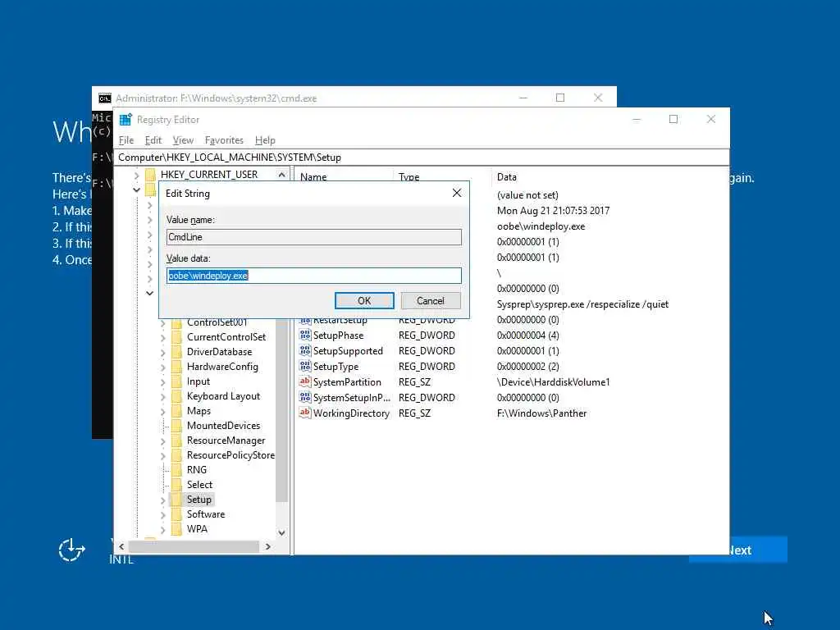The image size is (840, 630).
Task: Expand the CurrentControlSet key
Action: coord(163,338)
